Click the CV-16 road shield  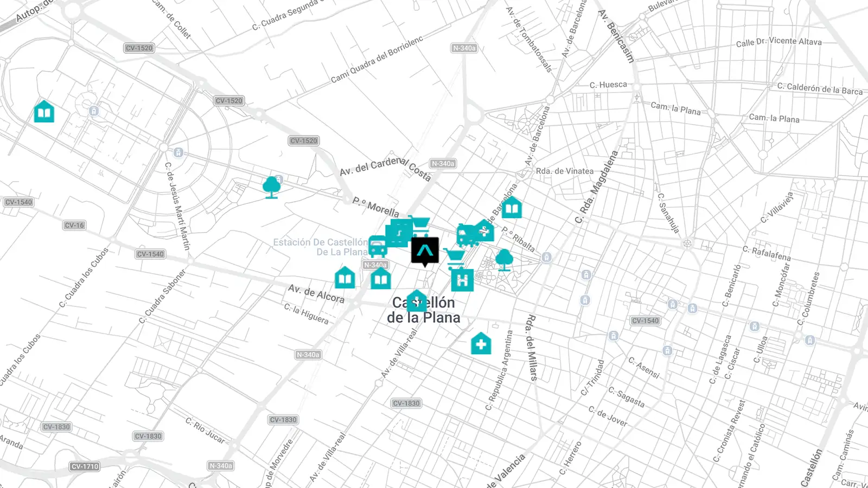click(x=74, y=225)
